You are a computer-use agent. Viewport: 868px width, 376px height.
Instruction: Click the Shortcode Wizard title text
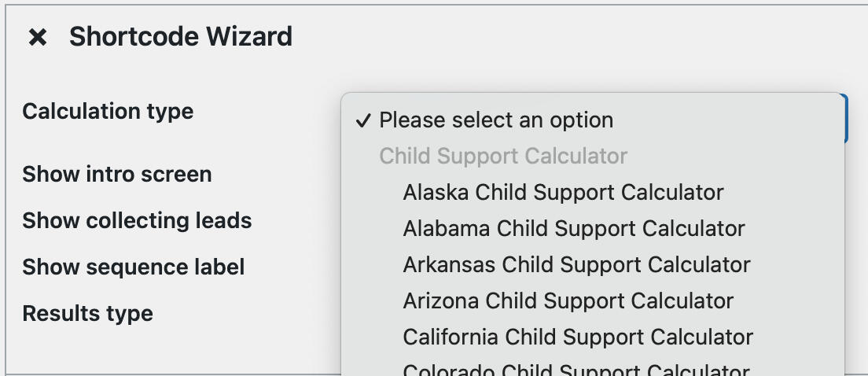181,36
